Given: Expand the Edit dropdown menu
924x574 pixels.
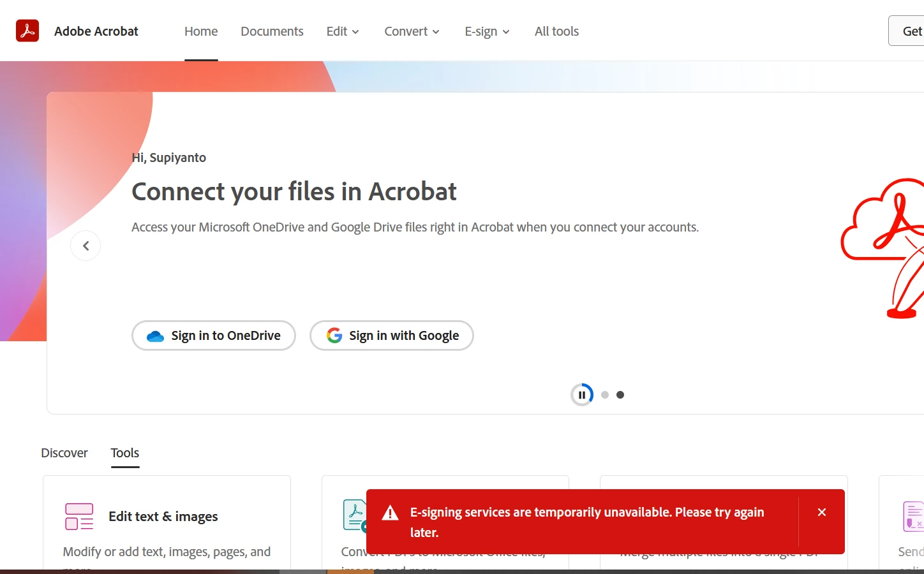Looking at the screenshot, I should pyautogui.click(x=343, y=31).
